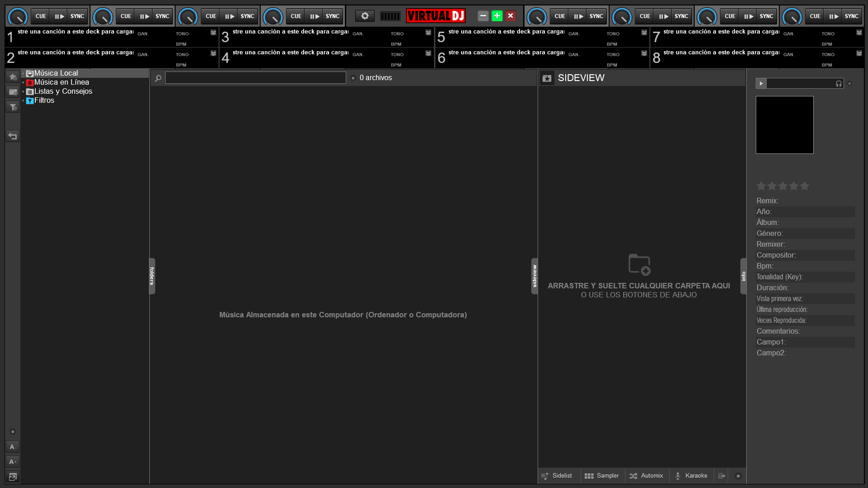Open the VirtualDJ settings gear
The width and height of the screenshot is (868, 488).
click(365, 16)
